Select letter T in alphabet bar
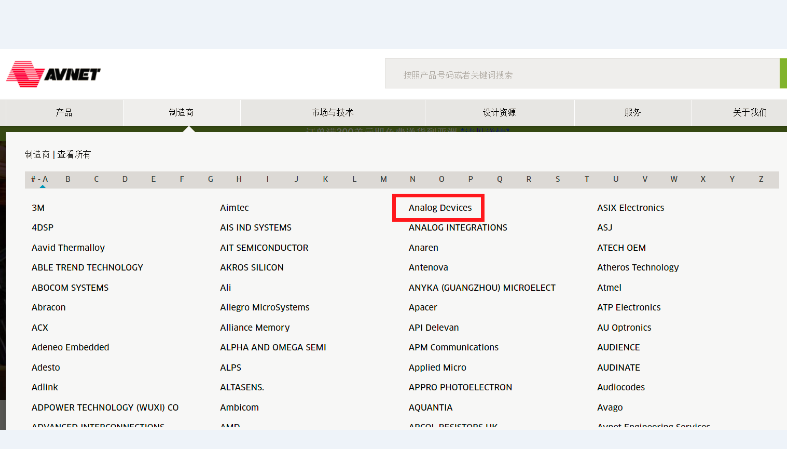Image resolution: width=787 pixels, height=449 pixels. click(586, 179)
